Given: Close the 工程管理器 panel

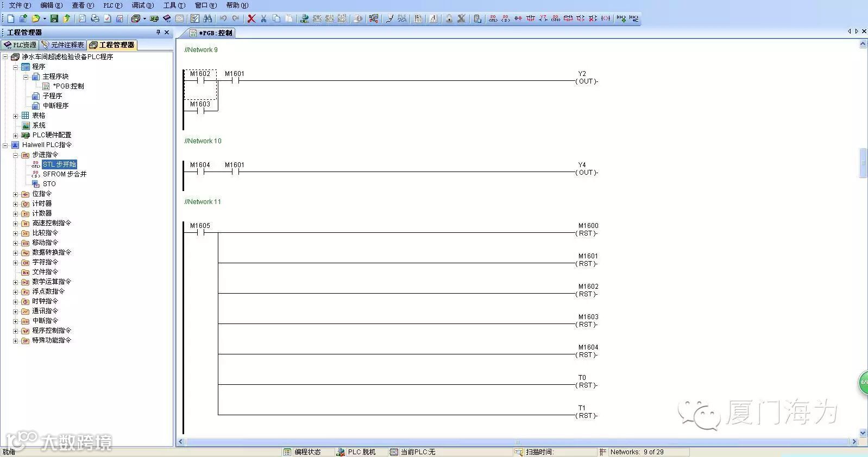Looking at the screenshot, I should 167,33.
